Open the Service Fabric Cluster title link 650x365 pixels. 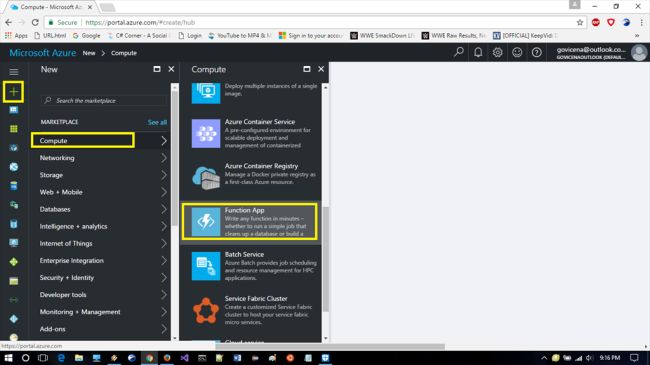point(256,299)
